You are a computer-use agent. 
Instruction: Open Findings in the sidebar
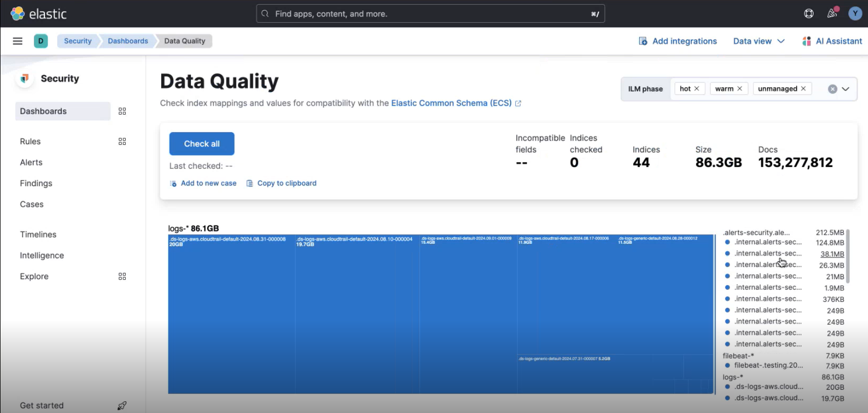tap(36, 183)
